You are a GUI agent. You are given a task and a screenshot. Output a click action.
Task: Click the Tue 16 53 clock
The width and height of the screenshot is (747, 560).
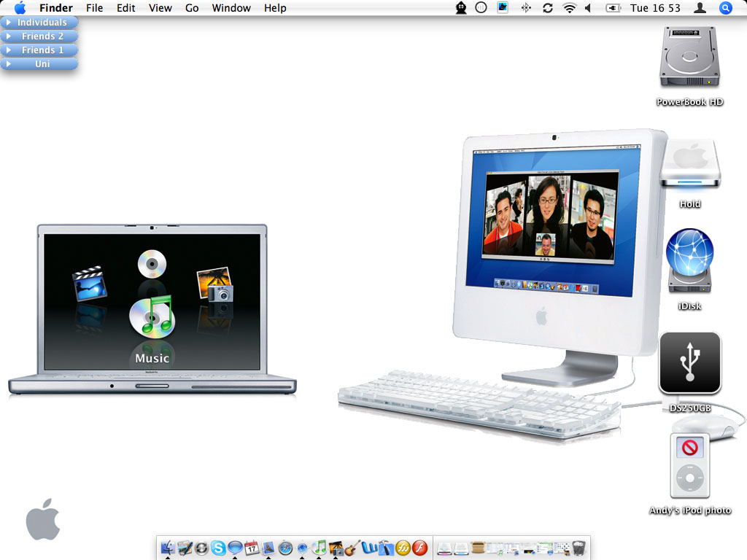(x=655, y=7)
